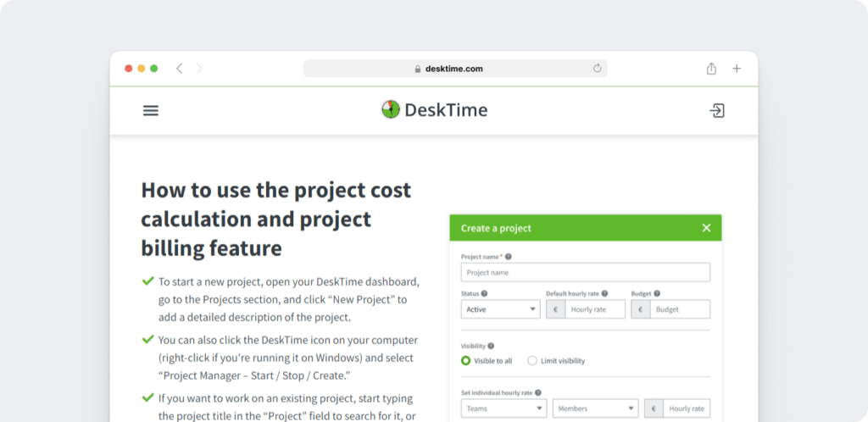The width and height of the screenshot is (868, 422).
Task: Click the green macOS maximize button
Action: pos(154,69)
